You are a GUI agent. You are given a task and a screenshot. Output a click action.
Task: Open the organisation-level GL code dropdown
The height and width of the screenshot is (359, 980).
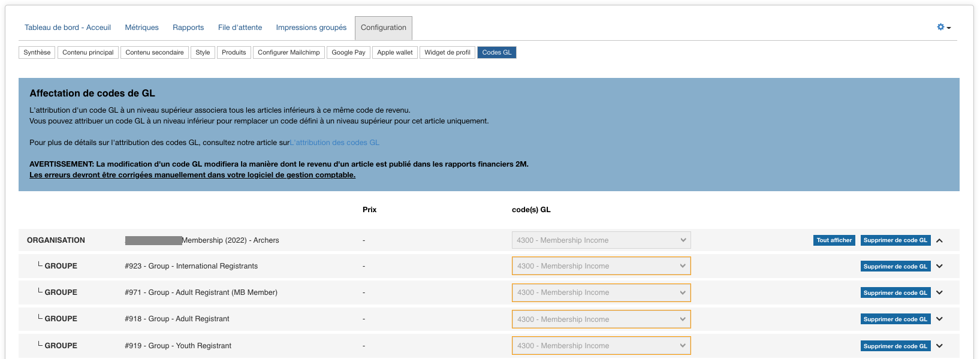[x=601, y=240]
